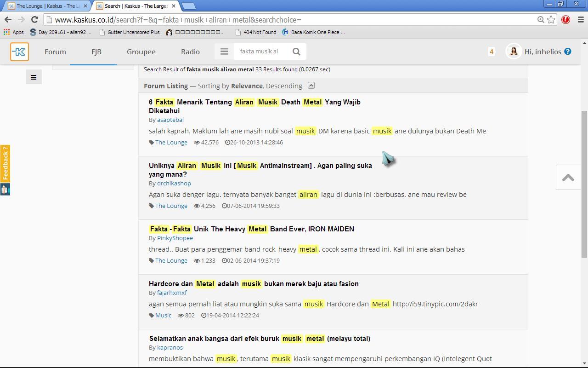Screen dimensions: 588x368
Task: Open the bookmark with the square-characters title
Action: coord(195,32)
